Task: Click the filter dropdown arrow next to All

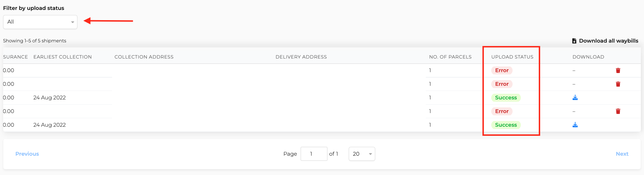Action: tap(73, 22)
